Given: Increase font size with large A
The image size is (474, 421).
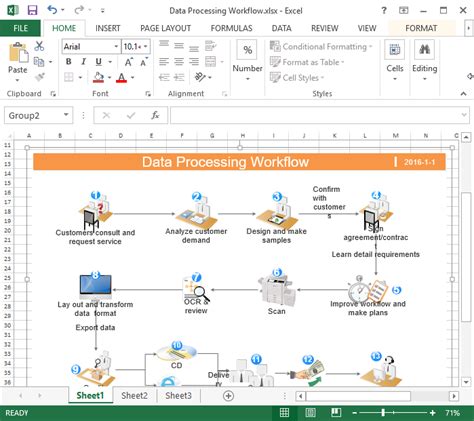Looking at the screenshot, I should click(x=128, y=62).
